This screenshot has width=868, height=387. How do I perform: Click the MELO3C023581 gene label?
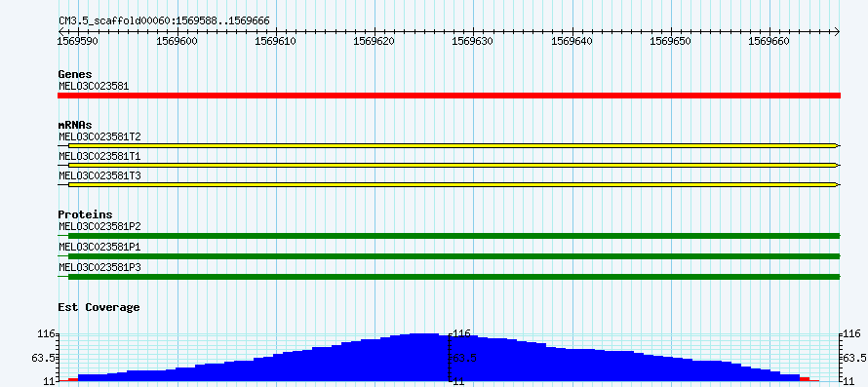tap(94, 86)
